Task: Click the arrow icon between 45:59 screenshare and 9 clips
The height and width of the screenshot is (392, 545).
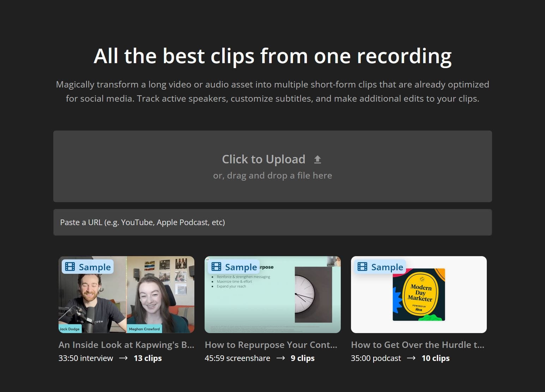Action: 280,358
